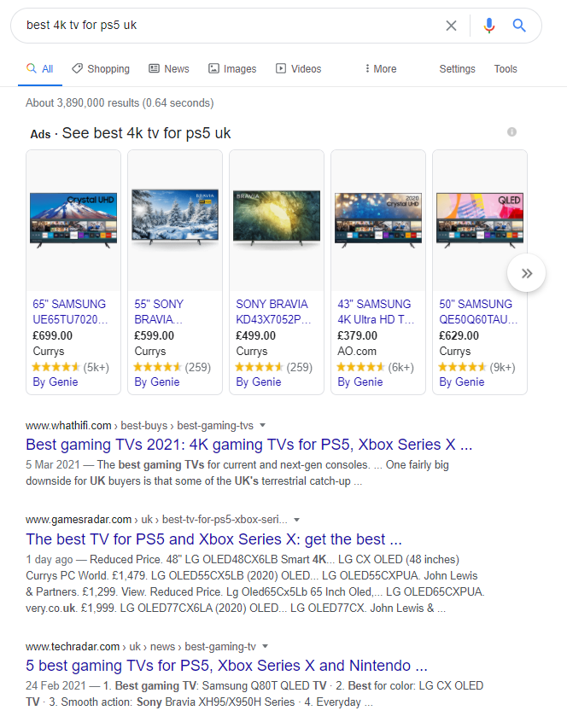Open the 50" Samsung QLED TV image
This screenshot has width=567, height=728.
coord(480,220)
